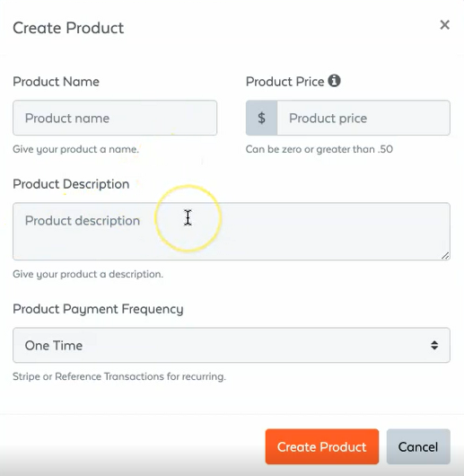Click the dollar sign currency prefix
464x476 pixels.
click(261, 118)
